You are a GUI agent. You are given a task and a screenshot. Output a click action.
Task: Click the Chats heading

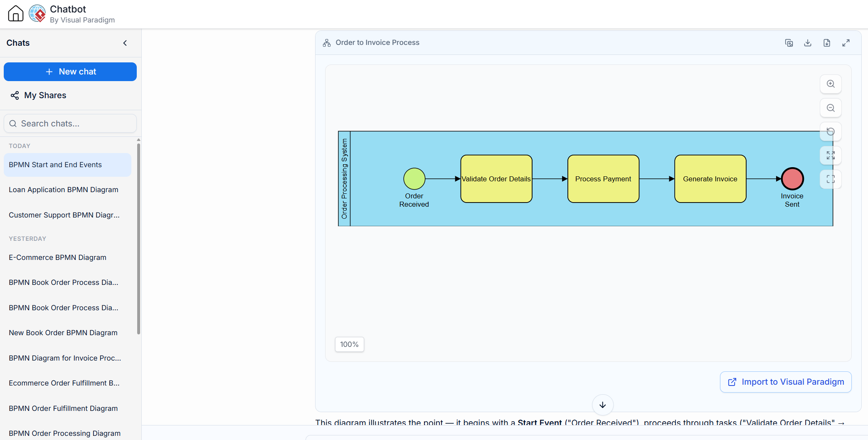click(x=18, y=43)
